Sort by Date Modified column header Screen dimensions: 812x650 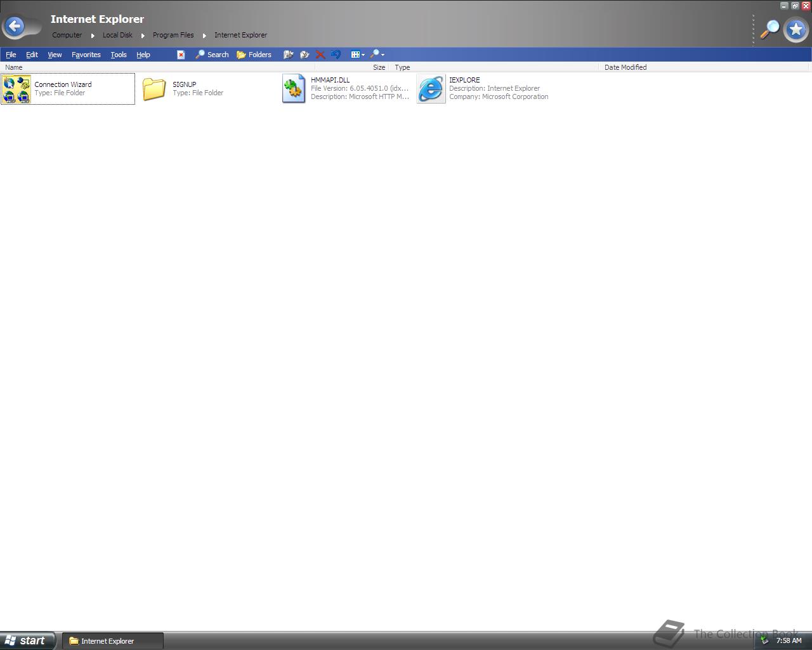(704, 67)
